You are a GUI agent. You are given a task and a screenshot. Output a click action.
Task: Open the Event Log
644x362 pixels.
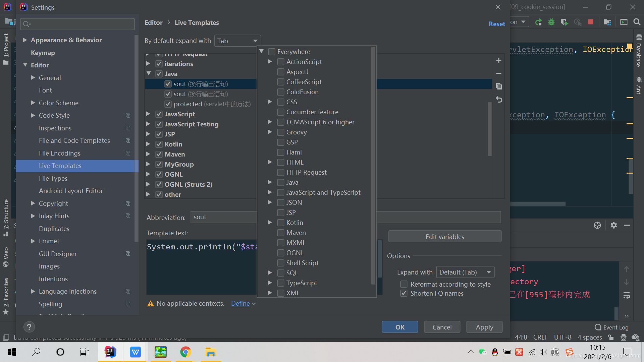[612, 327]
